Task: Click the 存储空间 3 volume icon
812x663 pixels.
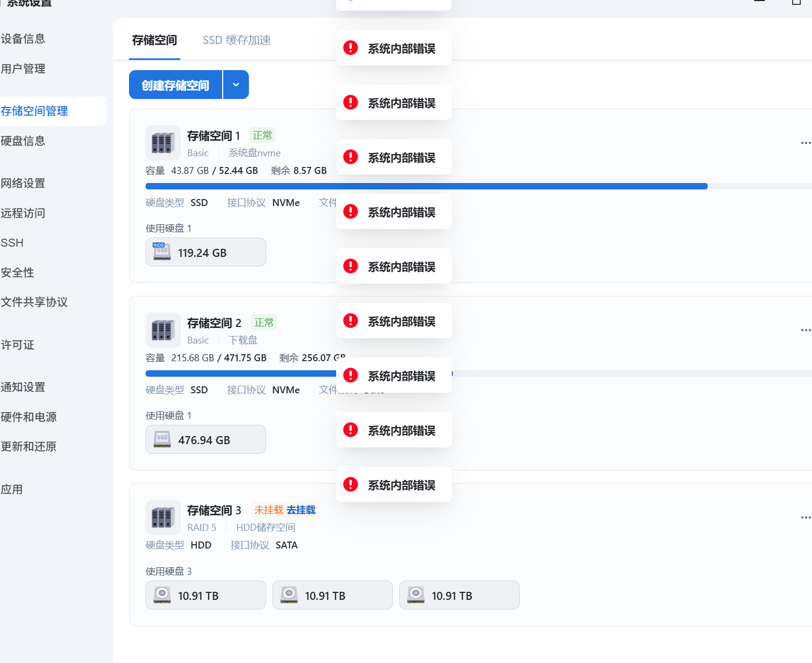Action: click(x=163, y=517)
